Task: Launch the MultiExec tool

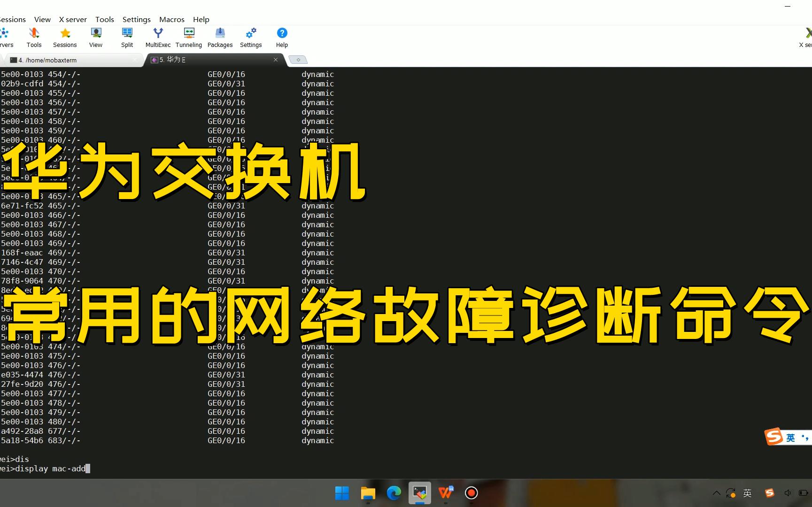Action: point(158,38)
